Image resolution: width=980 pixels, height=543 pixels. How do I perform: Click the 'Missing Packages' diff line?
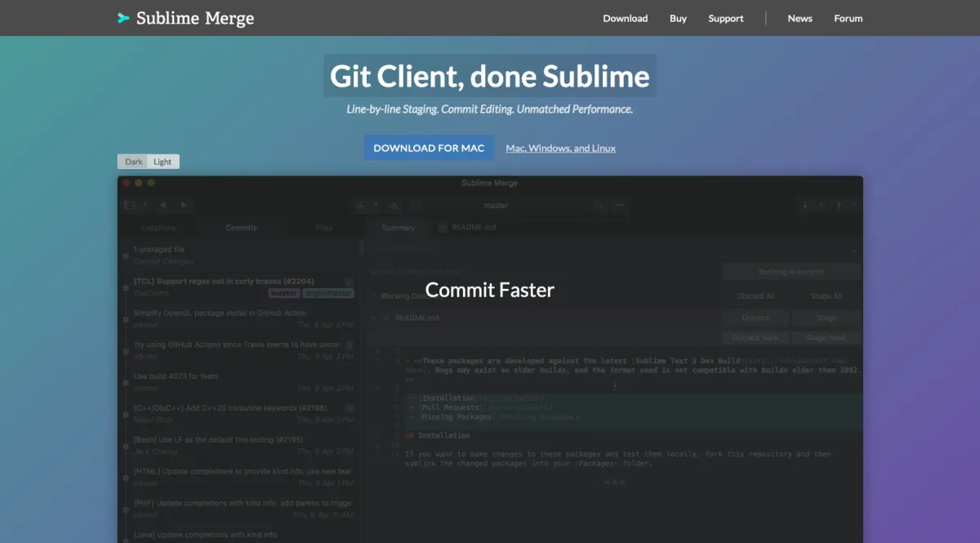(x=492, y=416)
